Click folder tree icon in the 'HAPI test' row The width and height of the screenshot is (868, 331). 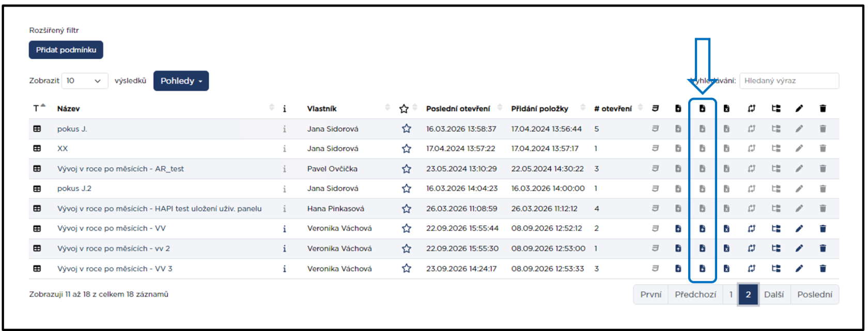[776, 209]
